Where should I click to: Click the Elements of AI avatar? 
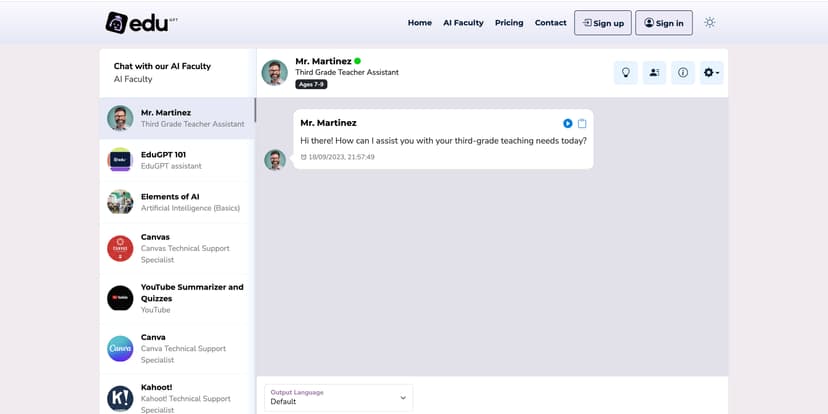(120, 202)
